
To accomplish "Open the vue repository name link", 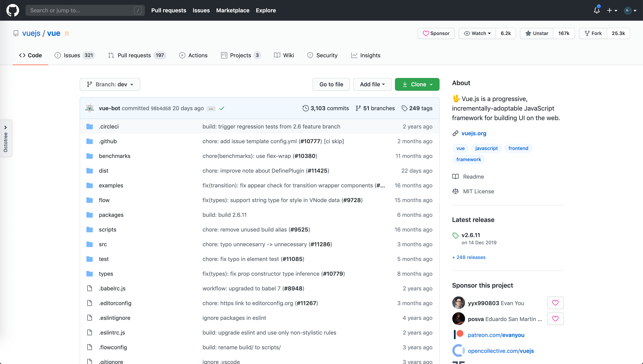I will click(x=54, y=33).
